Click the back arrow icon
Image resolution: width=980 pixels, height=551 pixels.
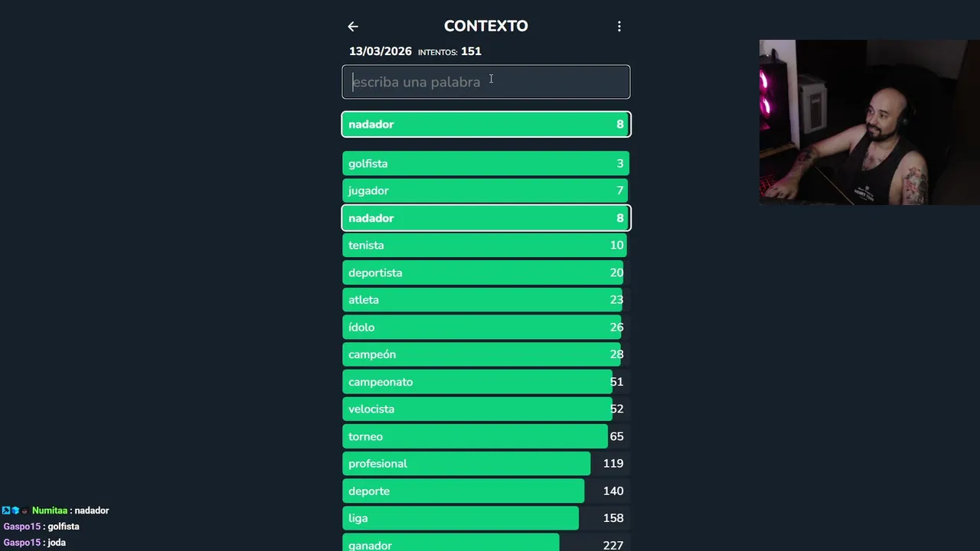[353, 27]
